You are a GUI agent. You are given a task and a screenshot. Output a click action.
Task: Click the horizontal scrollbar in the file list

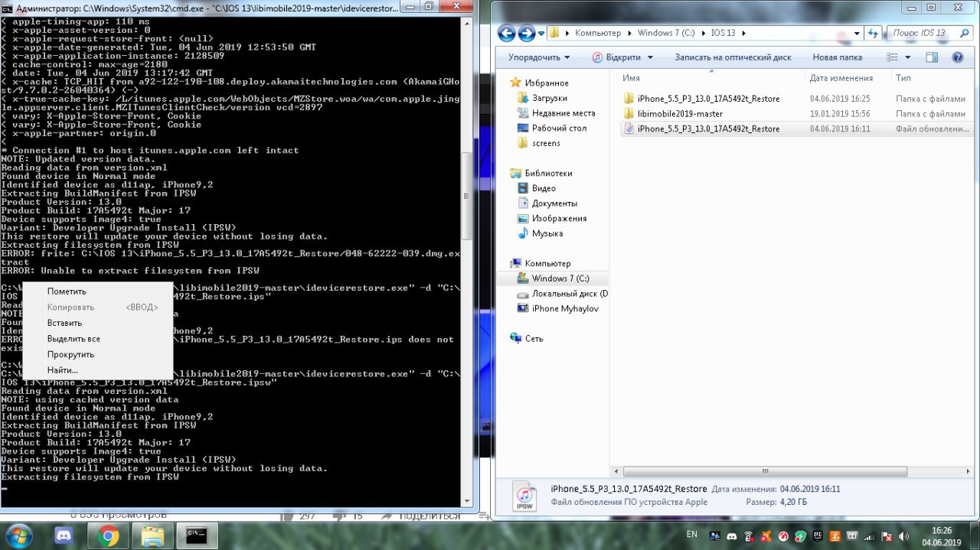pos(766,471)
